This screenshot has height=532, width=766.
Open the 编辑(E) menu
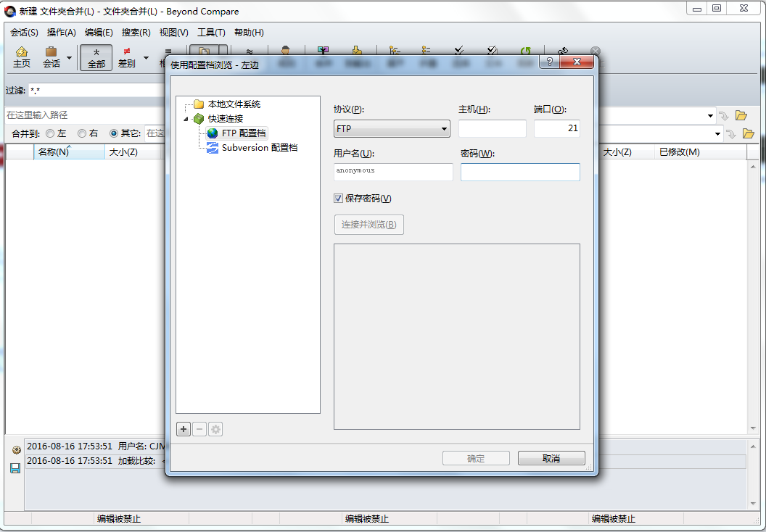click(x=99, y=32)
